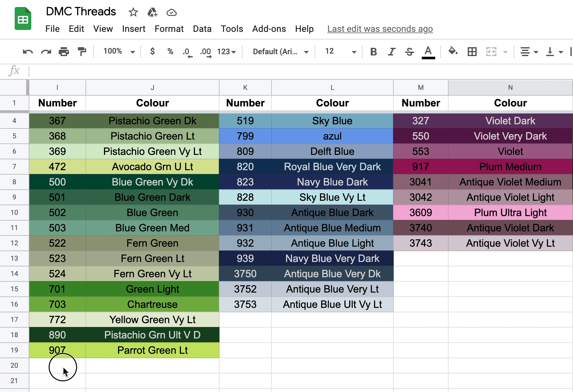573x392 pixels.
Task: Open the font family dropdown
Action: 280,51
